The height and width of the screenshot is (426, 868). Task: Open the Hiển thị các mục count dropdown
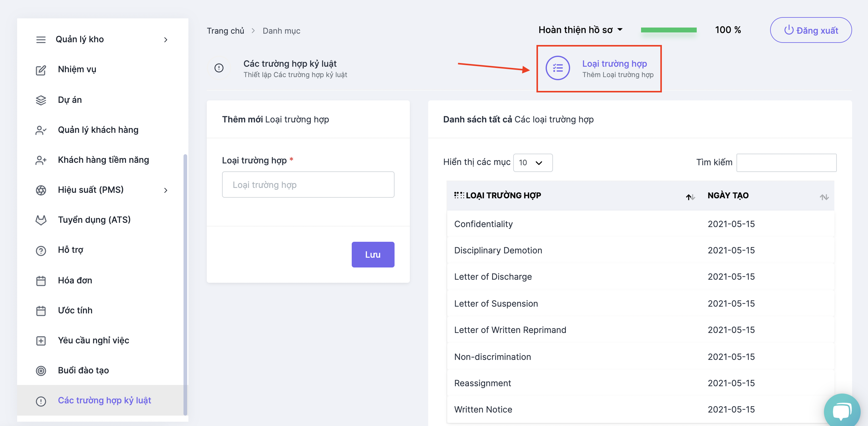533,163
